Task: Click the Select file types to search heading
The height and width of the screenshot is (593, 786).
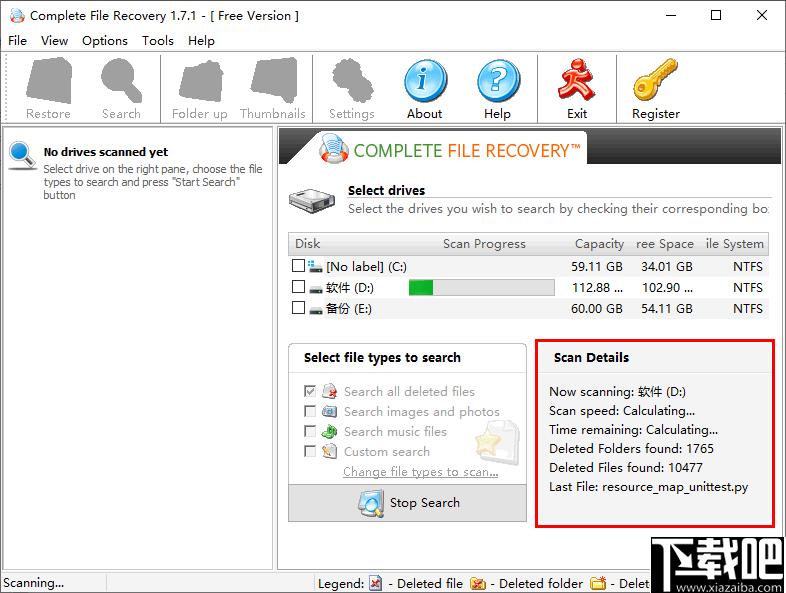Action: point(382,357)
